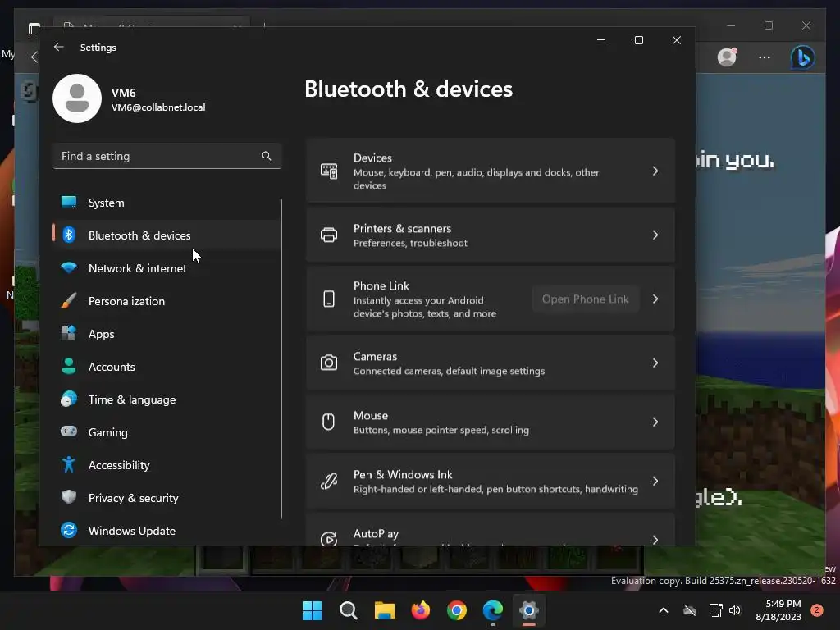Click the Time & language clock icon

pyautogui.click(x=69, y=399)
